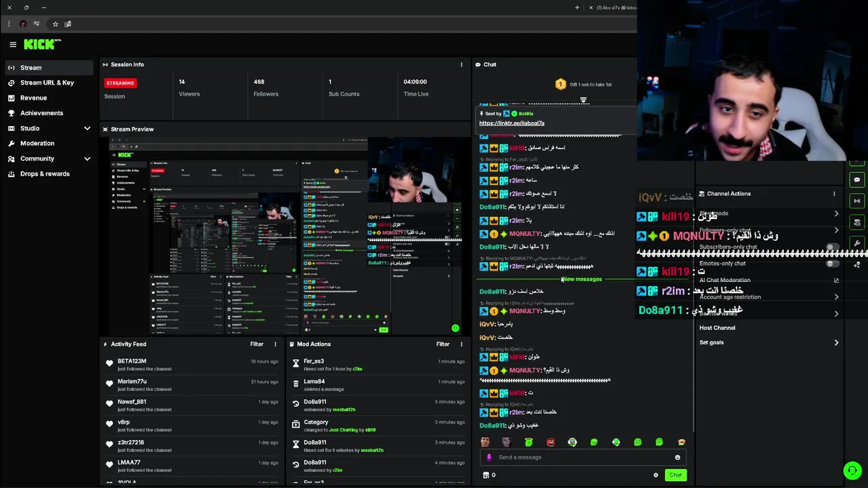Click the KICK logo
This screenshot has height=488, width=868.
click(42, 44)
